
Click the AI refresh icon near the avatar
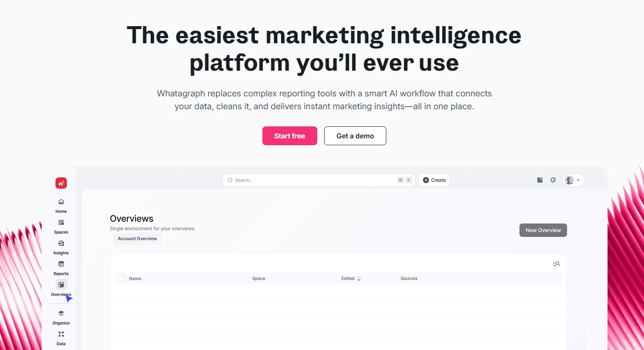(x=553, y=180)
